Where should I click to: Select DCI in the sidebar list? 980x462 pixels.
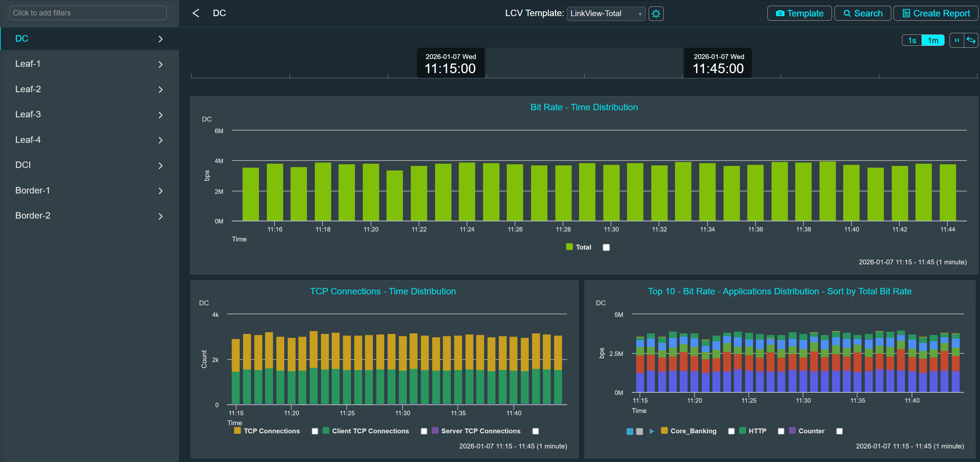23,165
